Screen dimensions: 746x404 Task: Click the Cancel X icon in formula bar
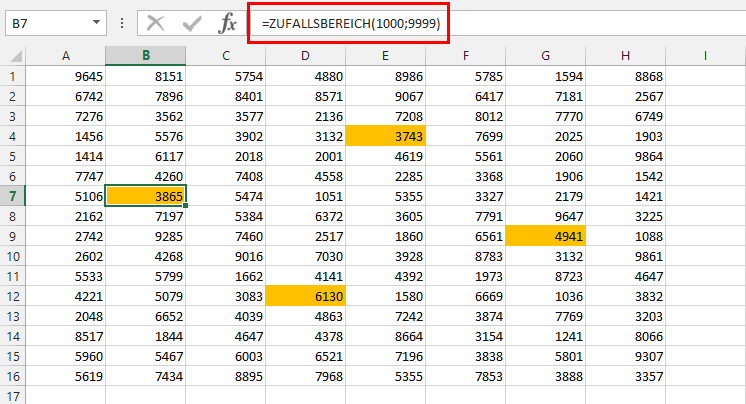click(x=155, y=22)
